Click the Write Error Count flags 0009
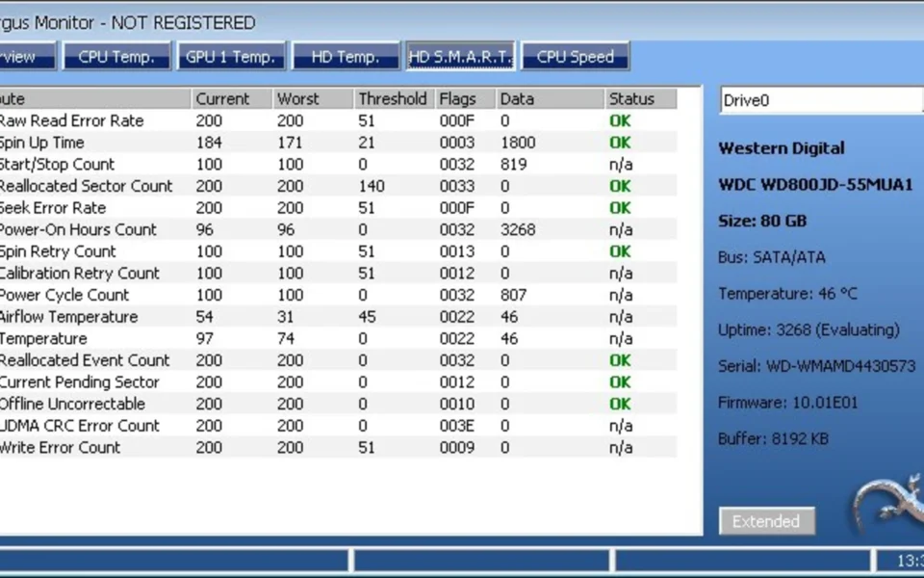This screenshot has width=924, height=578. [x=456, y=448]
